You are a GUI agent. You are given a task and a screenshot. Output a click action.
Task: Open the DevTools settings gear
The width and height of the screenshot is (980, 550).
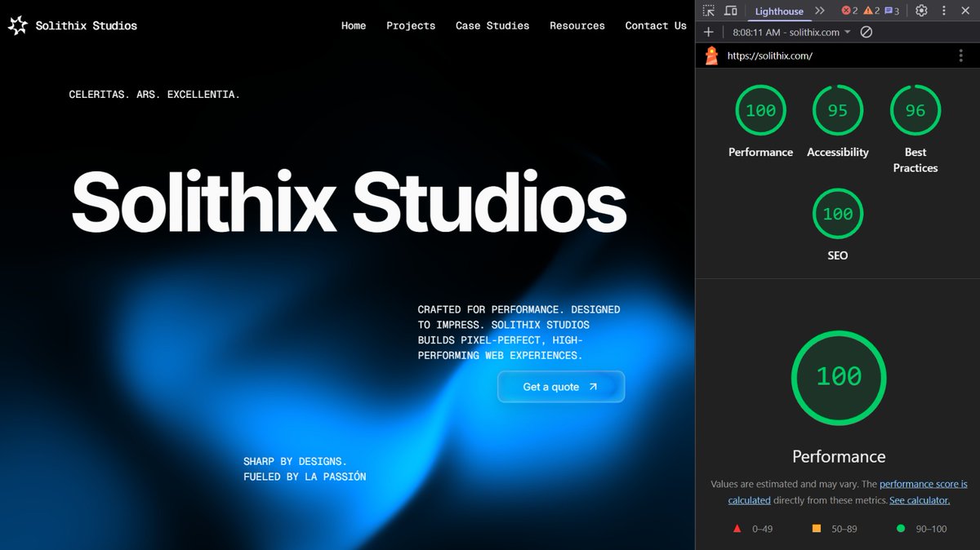tap(921, 11)
